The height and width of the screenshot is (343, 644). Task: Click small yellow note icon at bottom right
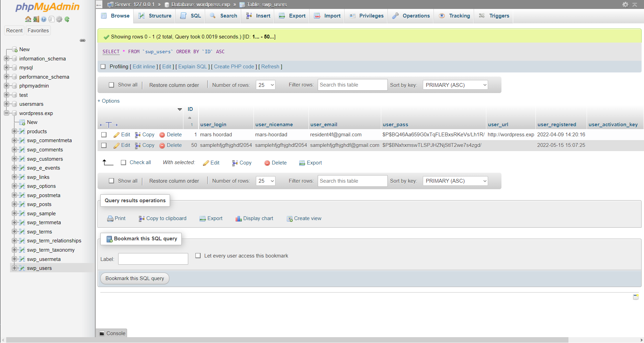point(636,297)
